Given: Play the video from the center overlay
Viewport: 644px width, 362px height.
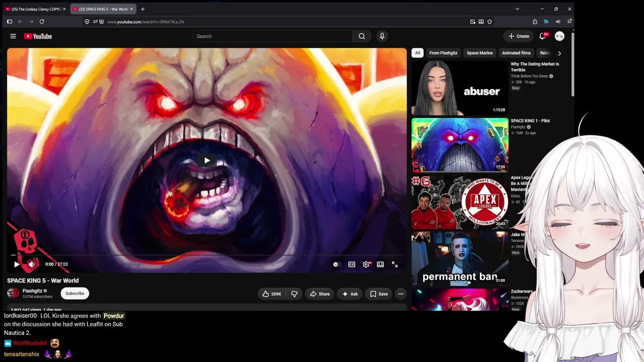Looking at the screenshot, I should pos(207,160).
